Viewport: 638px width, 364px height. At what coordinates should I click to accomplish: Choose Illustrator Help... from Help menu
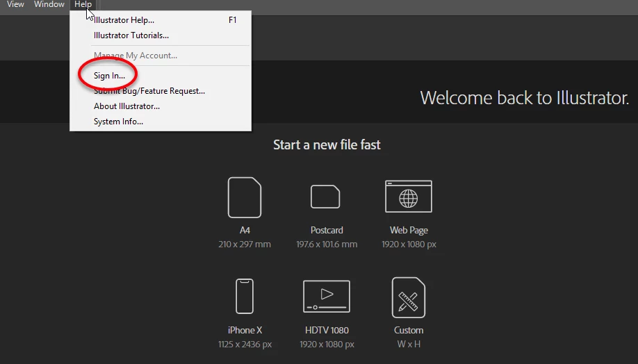click(x=161, y=20)
